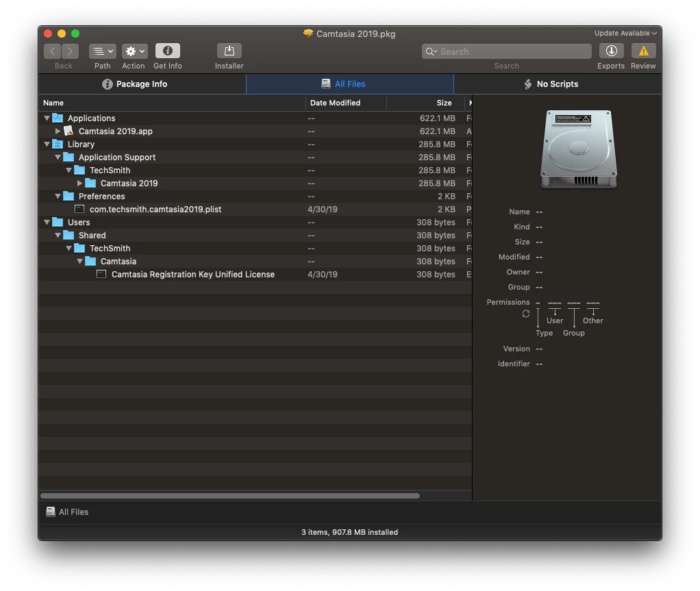This screenshot has height=591, width=700.
Task: Select Registration Key Unified License icon
Action: [x=101, y=274]
